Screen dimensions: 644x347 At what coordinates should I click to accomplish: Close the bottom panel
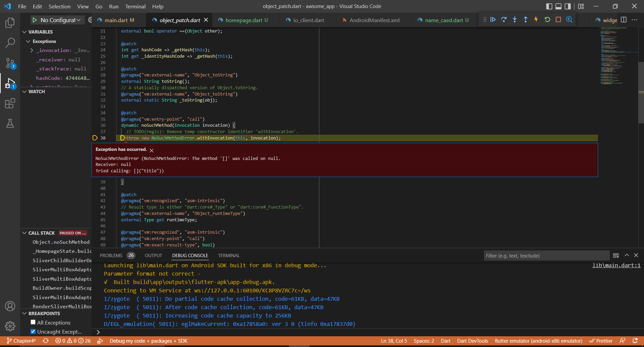coord(636,255)
